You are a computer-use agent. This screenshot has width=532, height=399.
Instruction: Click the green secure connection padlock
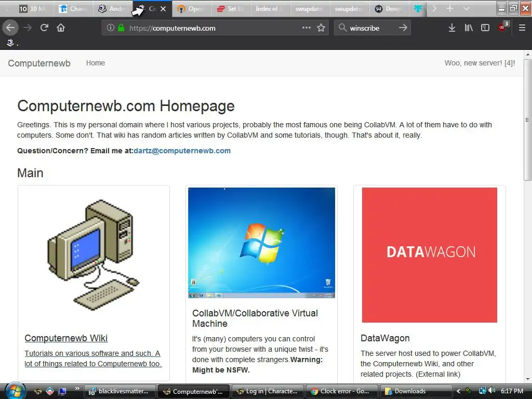coord(121,28)
